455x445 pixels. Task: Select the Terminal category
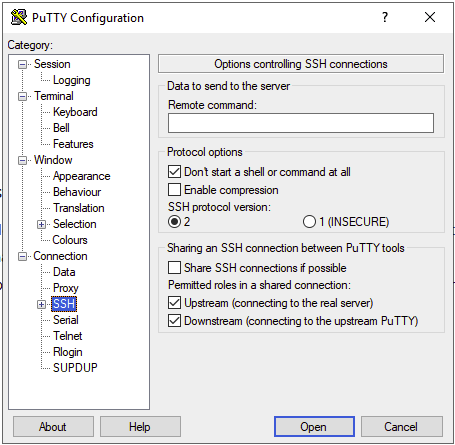[x=54, y=96]
